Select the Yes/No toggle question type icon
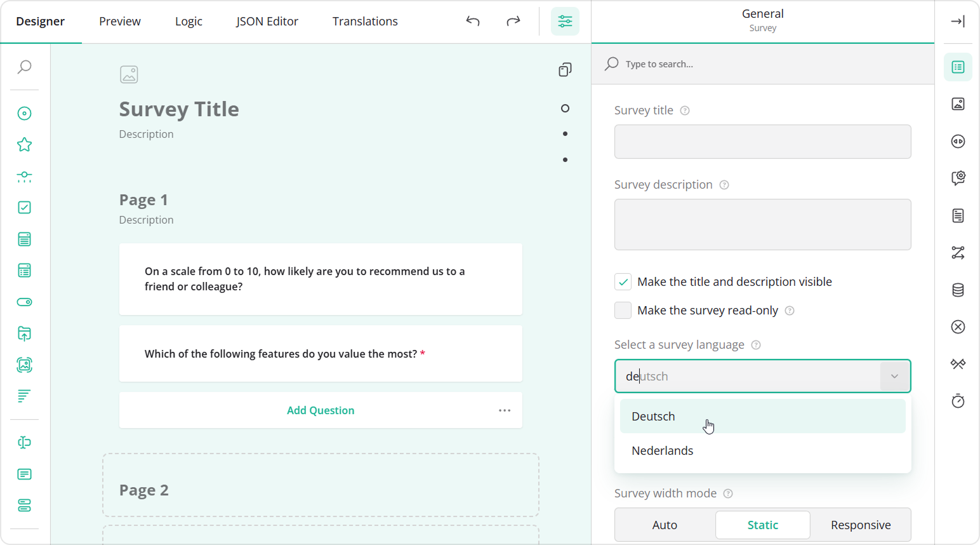Viewport: 980px width, 545px height. 24,302
